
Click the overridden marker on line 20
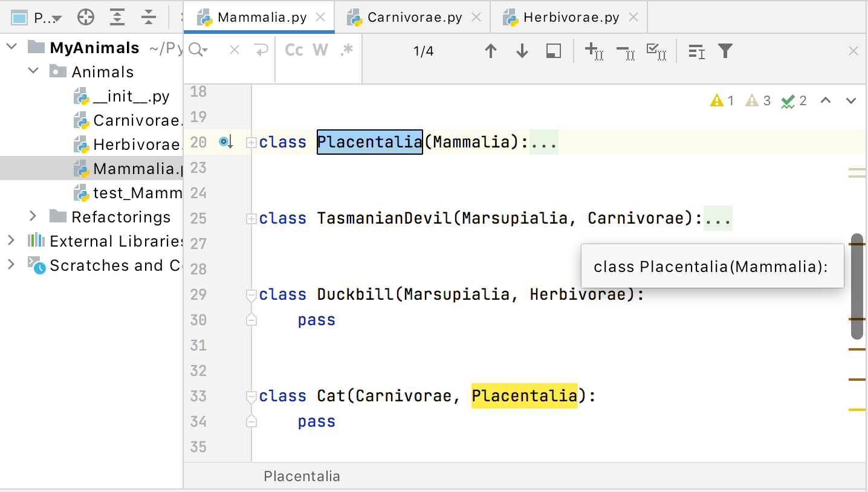225,142
